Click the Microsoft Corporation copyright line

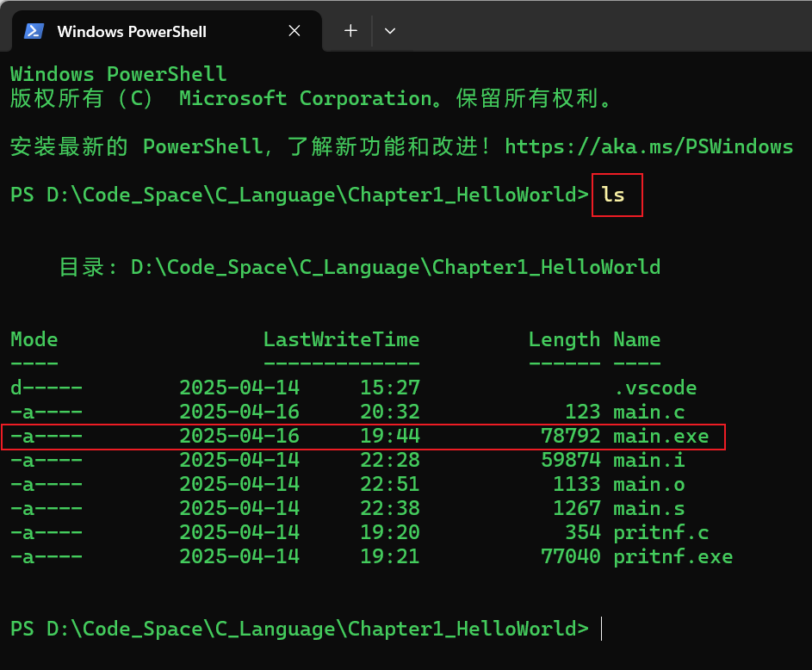(311, 98)
